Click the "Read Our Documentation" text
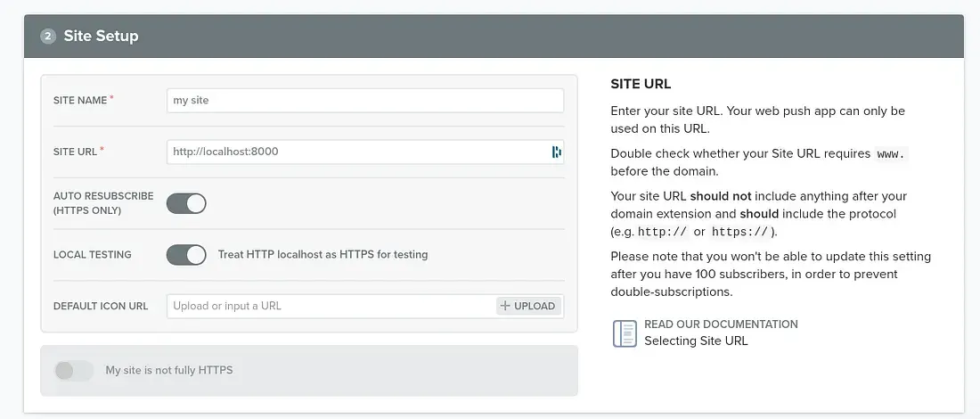 [x=721, y=325]
